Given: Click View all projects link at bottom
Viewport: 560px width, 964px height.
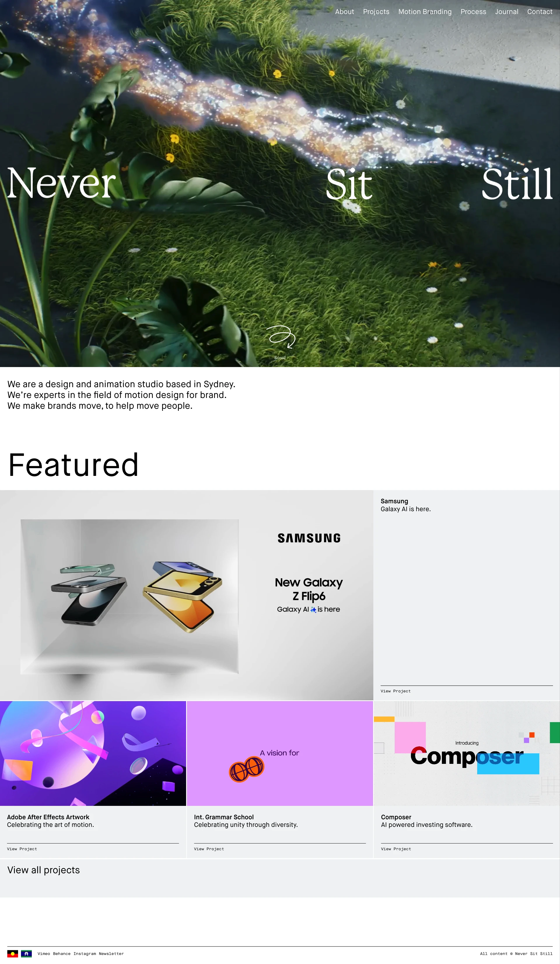Looking at the screenshot, I should tap(43, 869).
